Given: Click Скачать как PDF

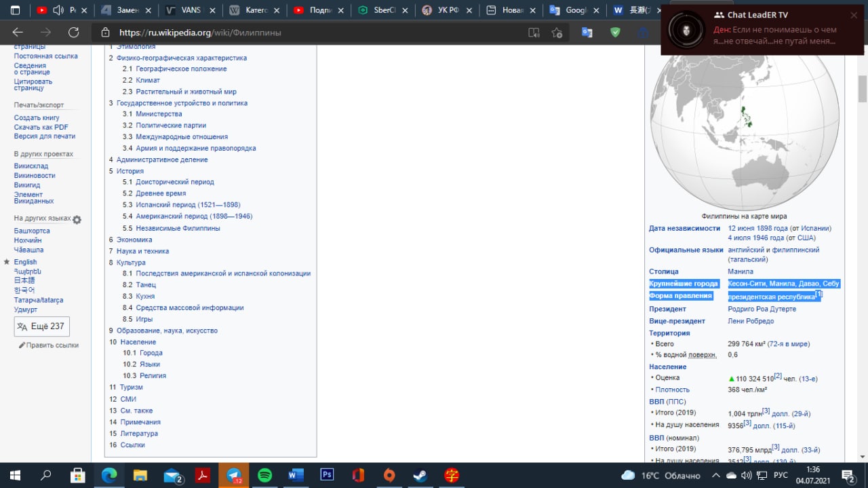Looking at the screenshot, I should [41, 127].
